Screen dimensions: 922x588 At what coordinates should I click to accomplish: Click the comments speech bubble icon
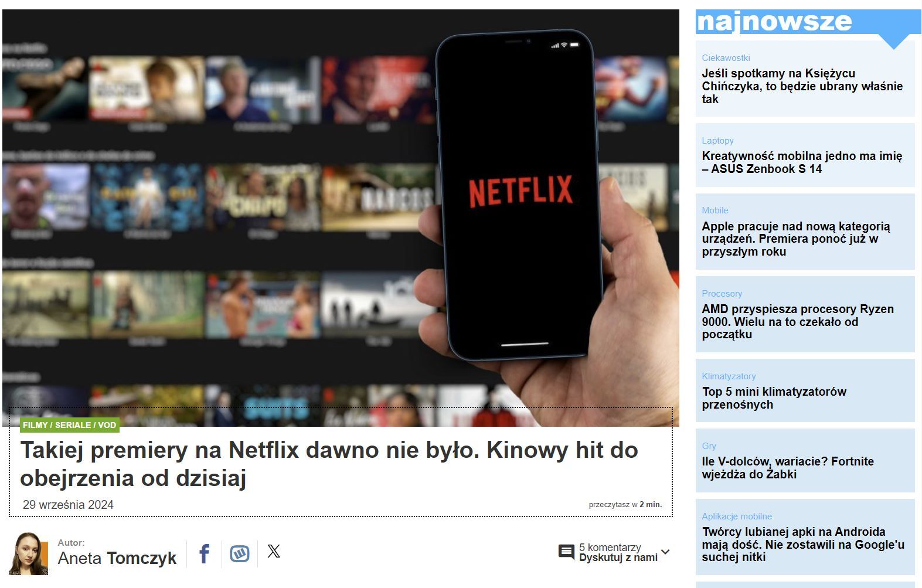[566, 552]
